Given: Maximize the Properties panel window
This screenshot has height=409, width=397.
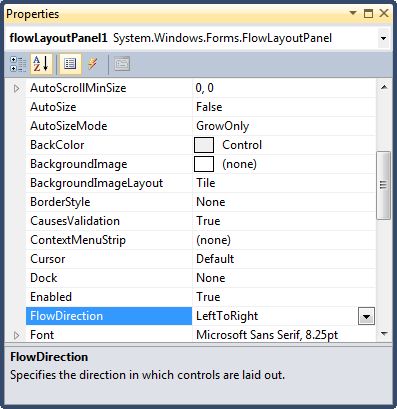Looking at the screenshot, I should coord(368,14).
